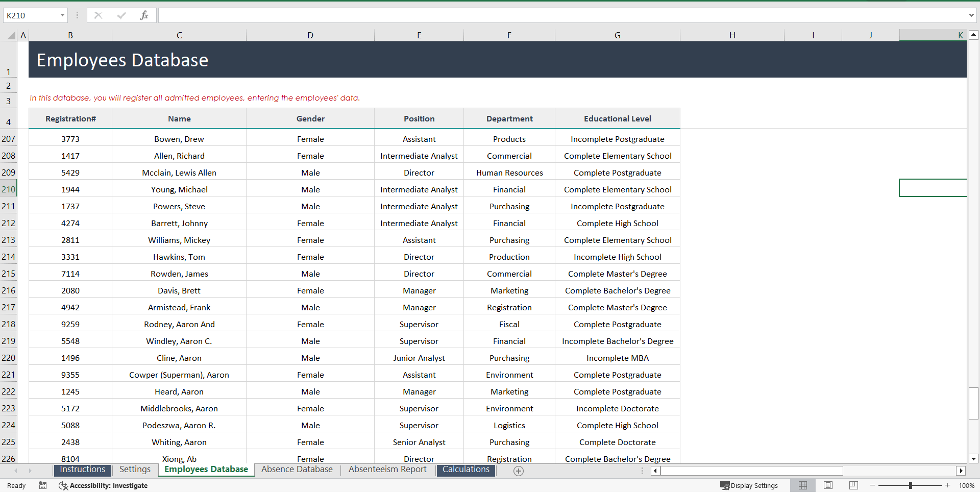Click the horizontal scrollbar thumb
This screenshot has width=980, height=493.
pos(752,471)
